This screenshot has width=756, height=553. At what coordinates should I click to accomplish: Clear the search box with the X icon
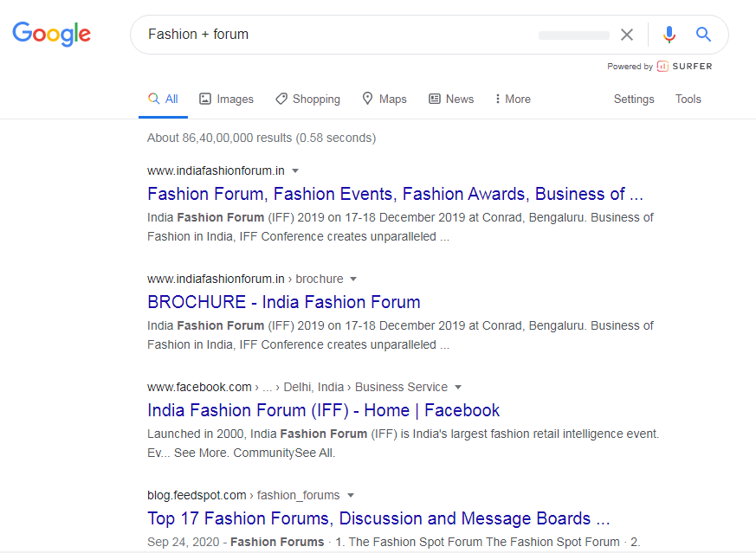(627, 35)
